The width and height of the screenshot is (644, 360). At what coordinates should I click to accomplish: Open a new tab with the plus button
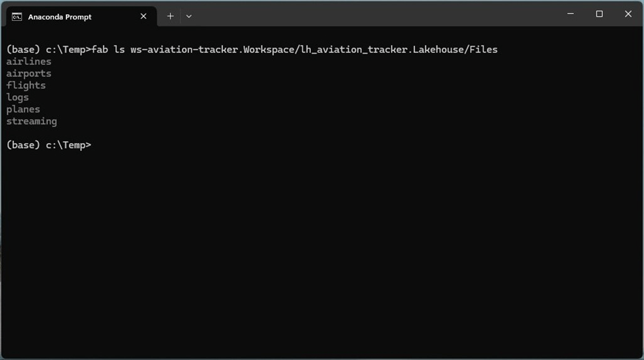tap(170, 17)
